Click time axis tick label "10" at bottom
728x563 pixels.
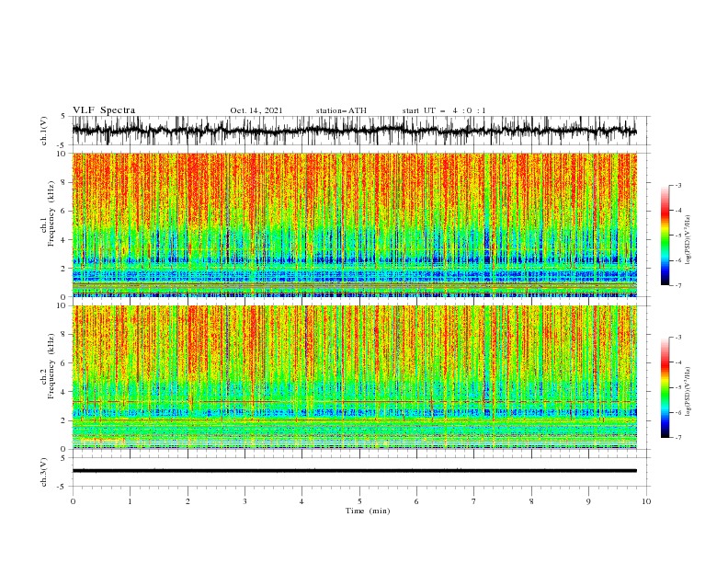pos(646,501)
